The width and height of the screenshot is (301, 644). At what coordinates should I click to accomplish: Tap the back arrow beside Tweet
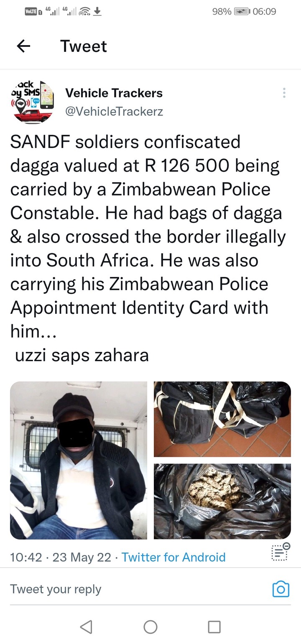pos(24,46)
